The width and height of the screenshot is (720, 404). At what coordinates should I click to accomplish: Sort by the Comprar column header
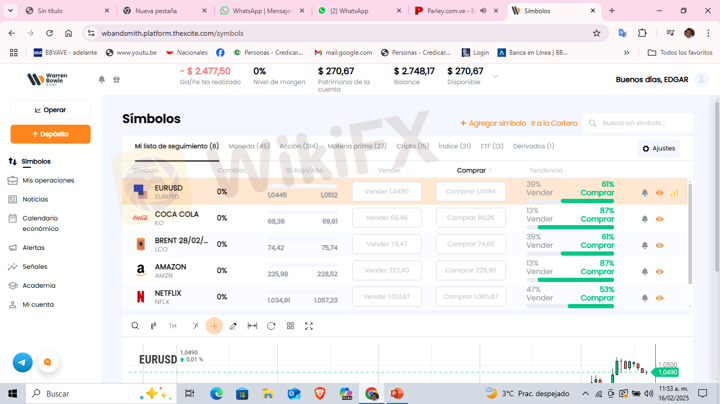pyautogui.click(x=473, y=170)
